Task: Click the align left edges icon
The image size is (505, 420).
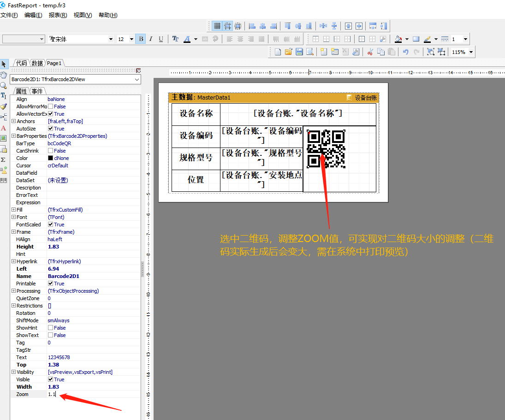Action: [x=253, y=26]
